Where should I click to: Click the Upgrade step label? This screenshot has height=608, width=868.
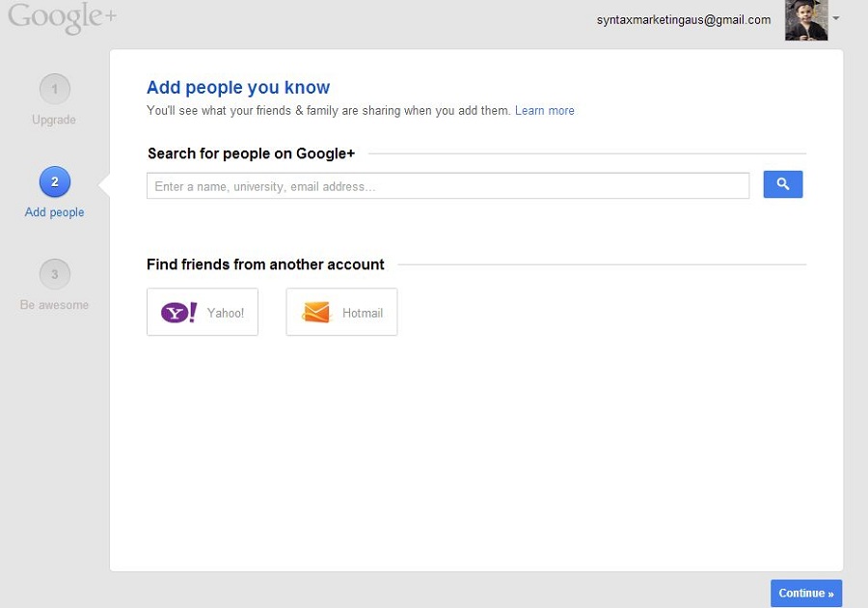point(54,120)
